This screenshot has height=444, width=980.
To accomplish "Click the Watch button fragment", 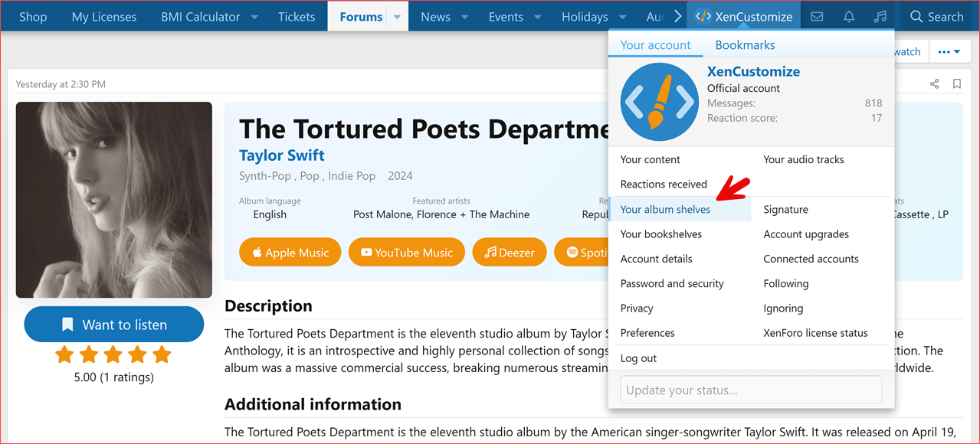I will click(911, 52).
